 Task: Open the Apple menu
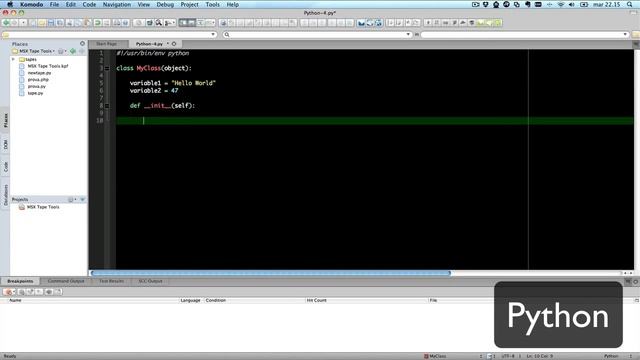(x=10, y=4)
